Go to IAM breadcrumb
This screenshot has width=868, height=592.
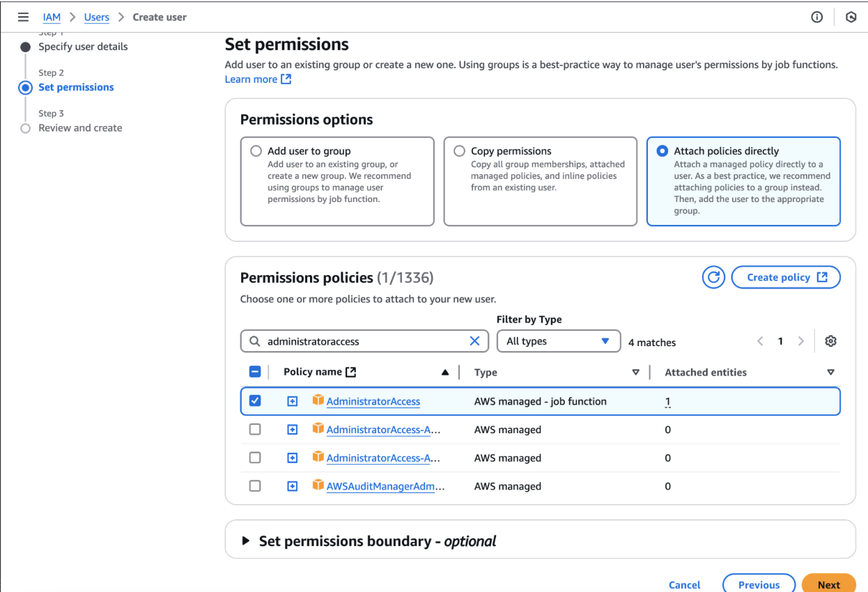click(x=52, y=17)
